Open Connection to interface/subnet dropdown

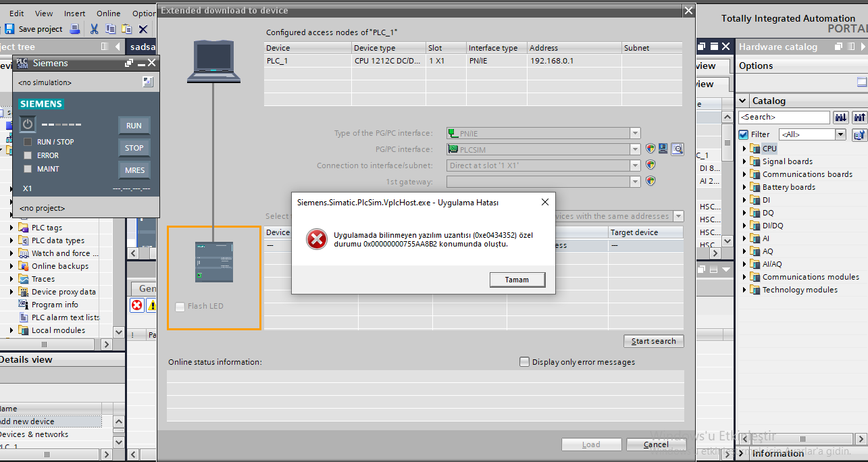coord(635,165)
